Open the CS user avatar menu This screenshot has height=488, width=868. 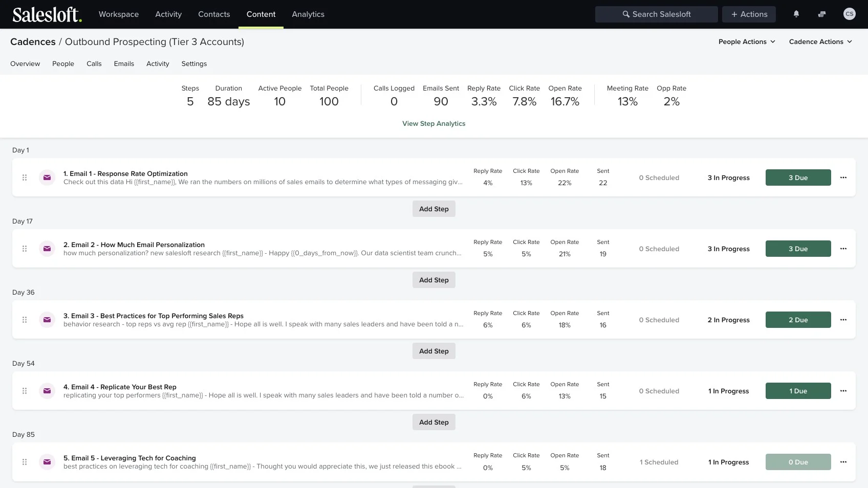coord(850,14)
